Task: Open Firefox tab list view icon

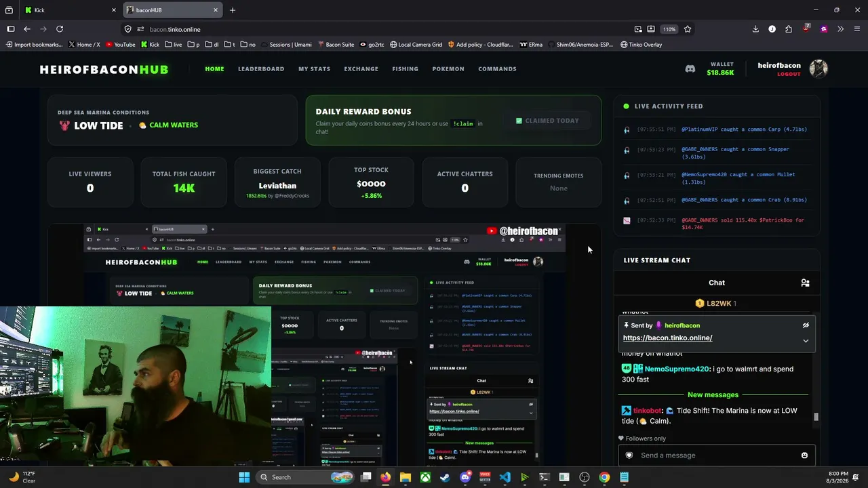Action: pos(9,10)
